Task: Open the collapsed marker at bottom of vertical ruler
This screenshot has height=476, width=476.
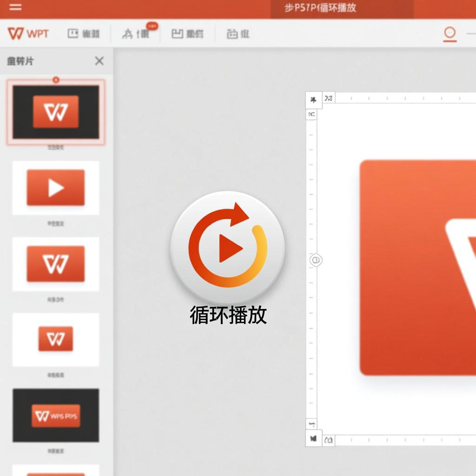Action: [x=312, y=437]
